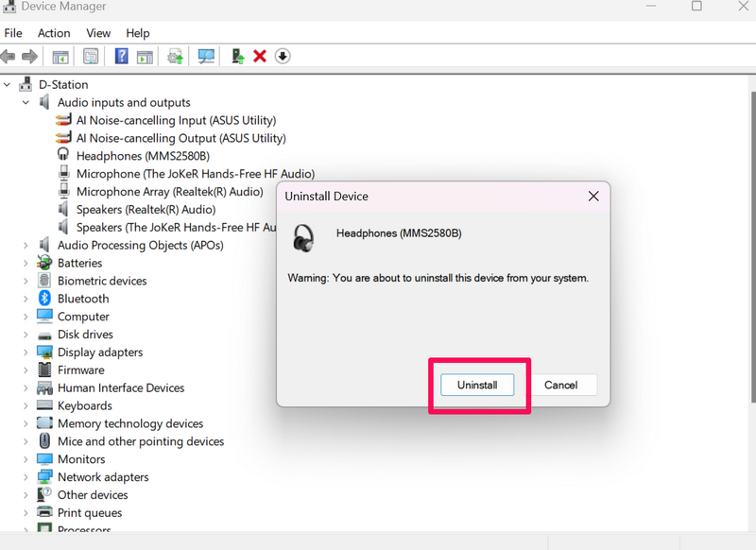Expand the Memory technology devices chevron

pos(26,423)
